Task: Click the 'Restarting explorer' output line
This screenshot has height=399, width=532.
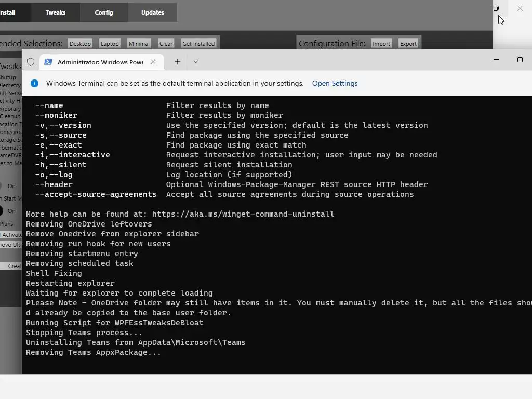Action: (70, 283)
